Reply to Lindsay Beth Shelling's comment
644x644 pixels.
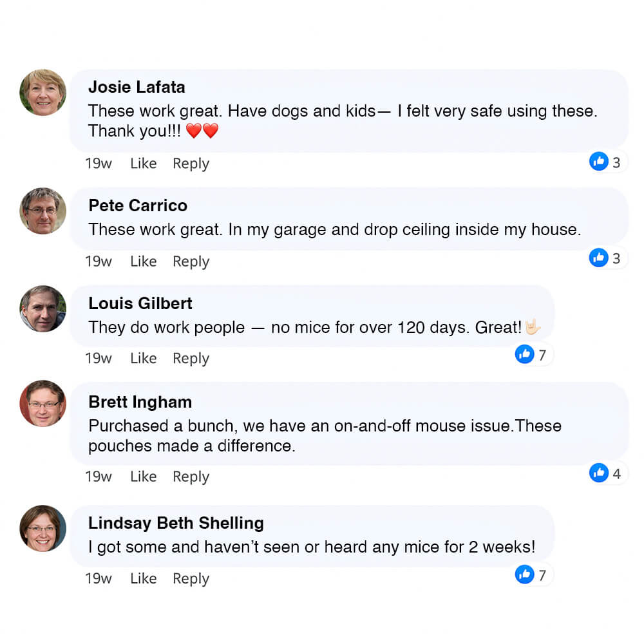191,578
